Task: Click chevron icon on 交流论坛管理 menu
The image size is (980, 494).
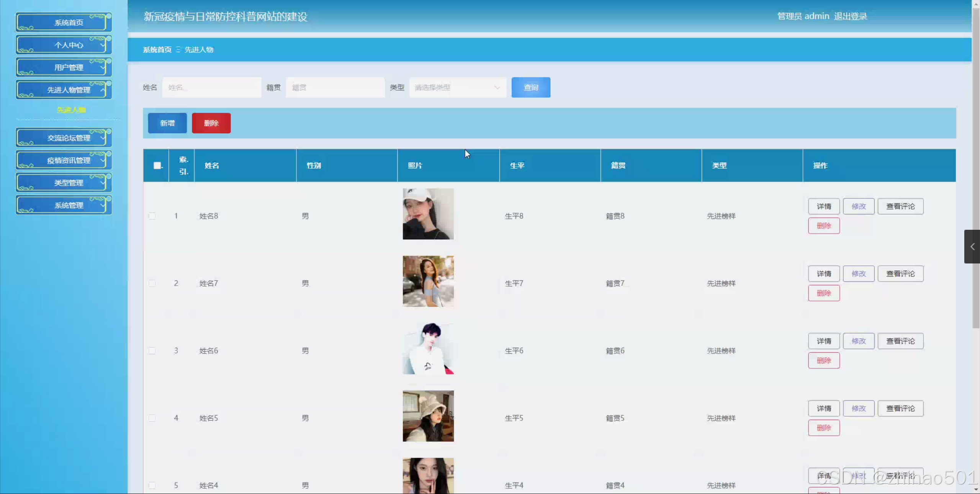Action: (x=102, y=138)
